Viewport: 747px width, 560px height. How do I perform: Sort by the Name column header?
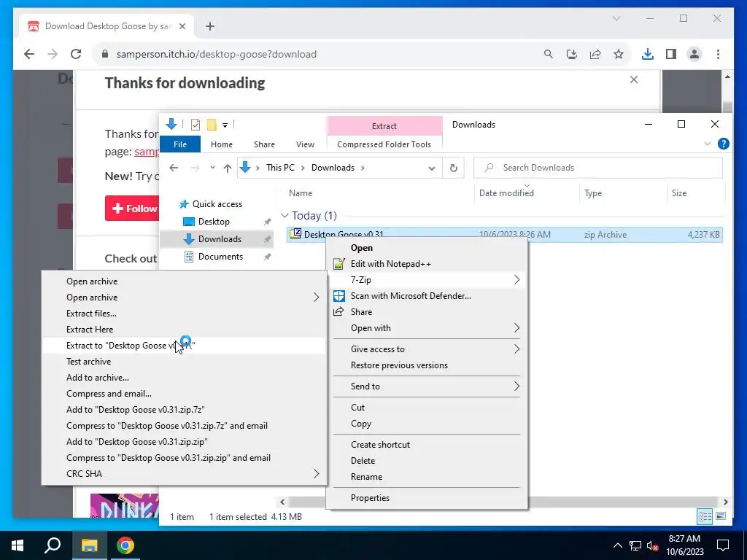tap(301, 192)
